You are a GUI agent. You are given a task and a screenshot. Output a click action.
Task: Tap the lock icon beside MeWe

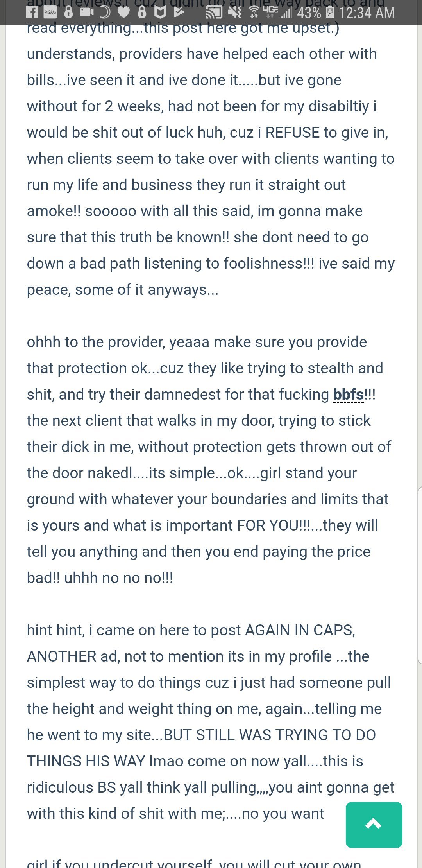[68, 13]
